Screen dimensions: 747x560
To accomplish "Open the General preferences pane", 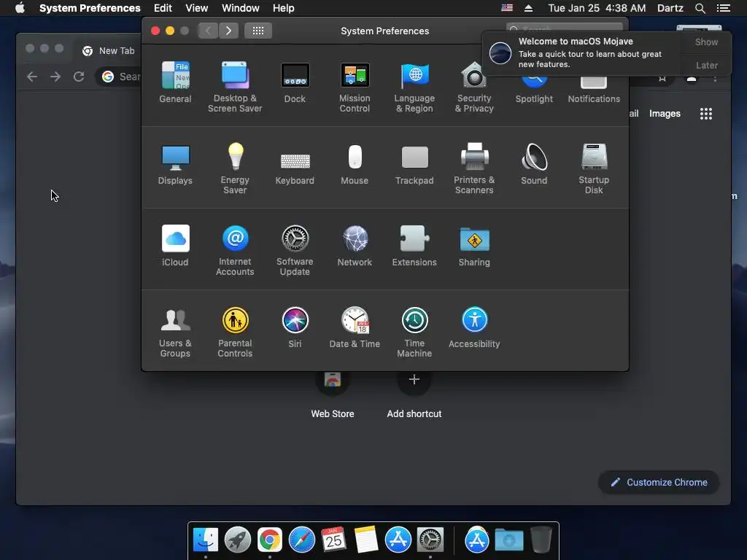I will coord(175,82).
